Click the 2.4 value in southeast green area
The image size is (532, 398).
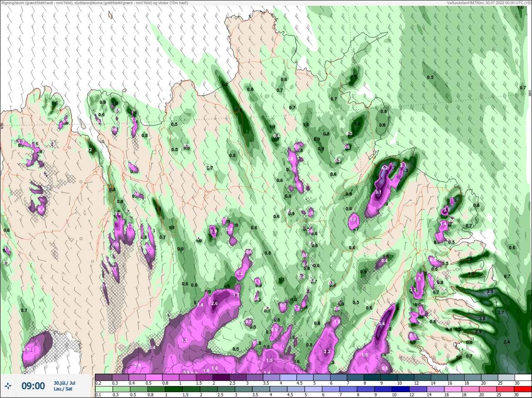(507, 342)
